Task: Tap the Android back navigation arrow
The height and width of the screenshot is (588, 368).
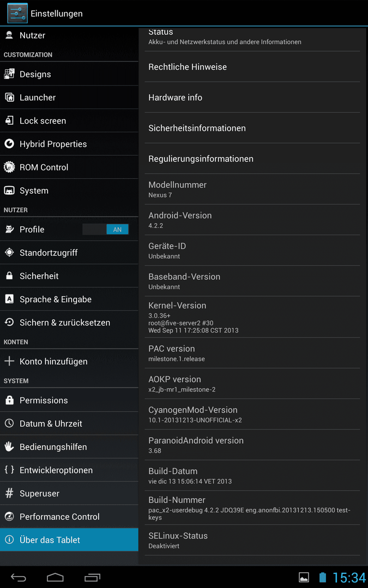Action: (x=18, y=577)
